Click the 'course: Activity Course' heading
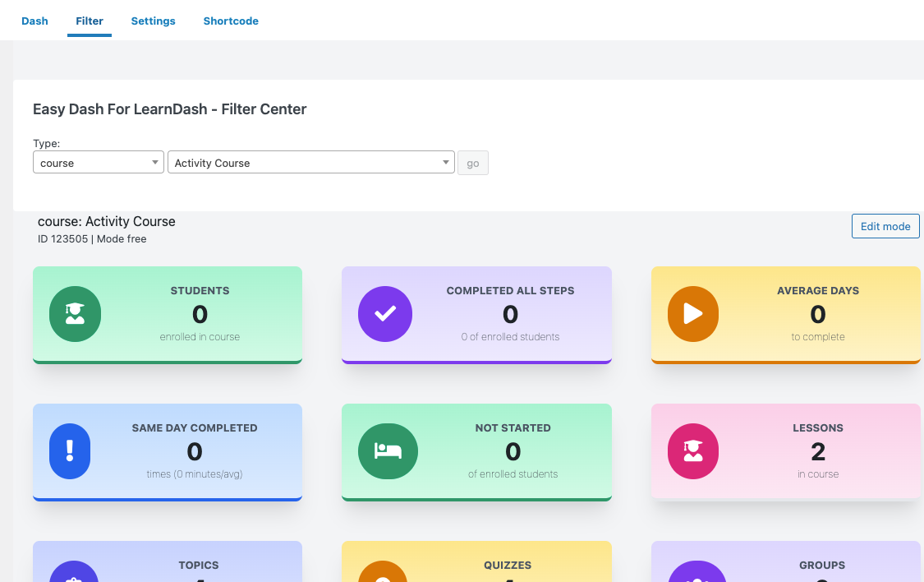This screenshot has width=924, height=582. point(107,222)
